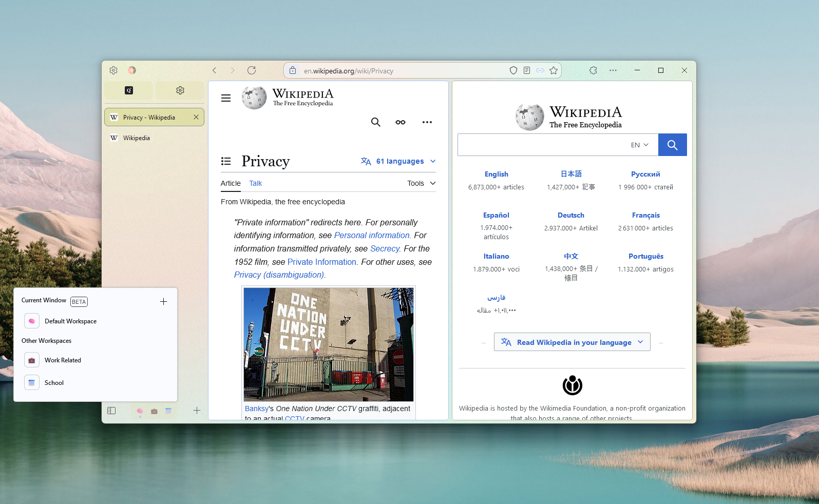Follow the Banksy link in caption
This screenshot has height=504, width=819.
click(x=256, y=409)
